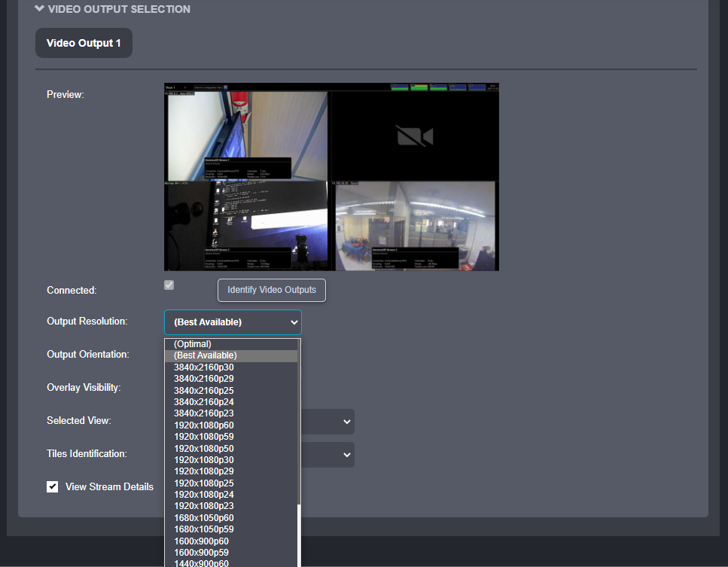Image resolution: width=728 pixels, height=567 pixels.
Task: Select the Video Output 1 tab
Action: 84,43
